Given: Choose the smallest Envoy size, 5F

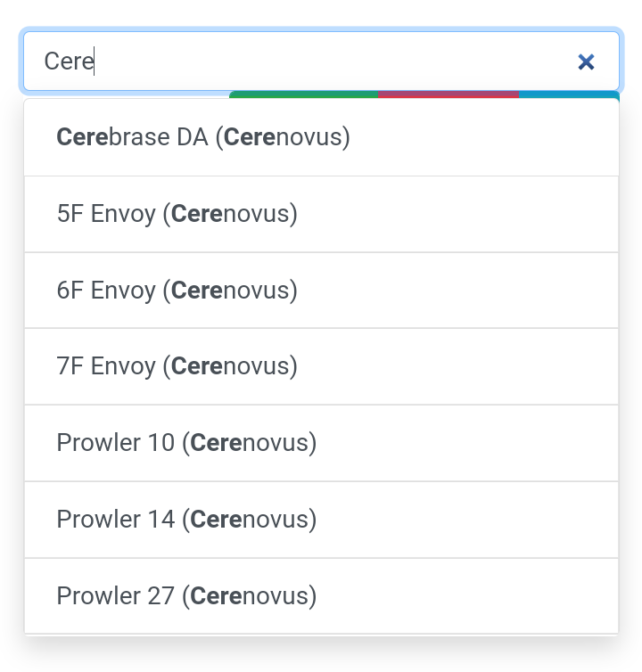Looking at the screenshot, I should click(321, 214).
